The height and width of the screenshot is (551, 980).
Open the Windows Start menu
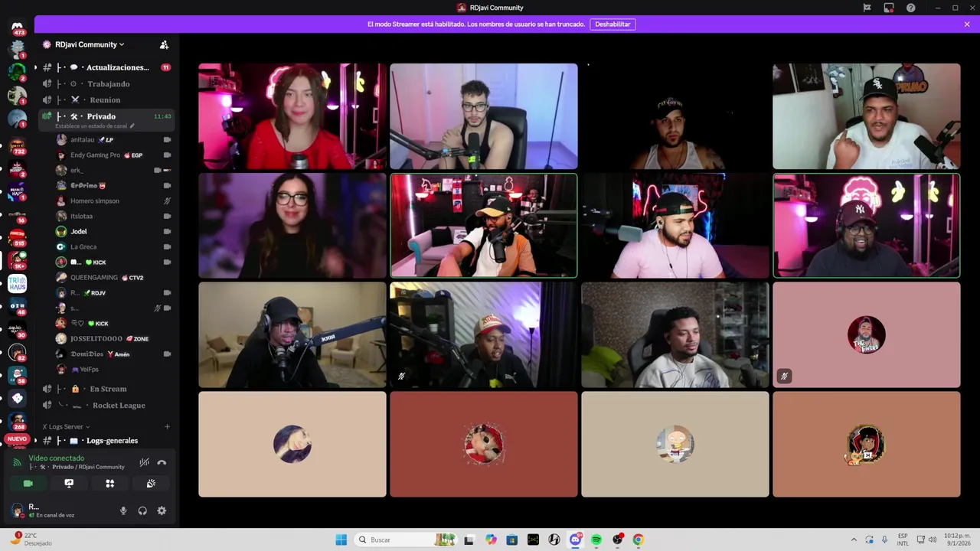341,540
